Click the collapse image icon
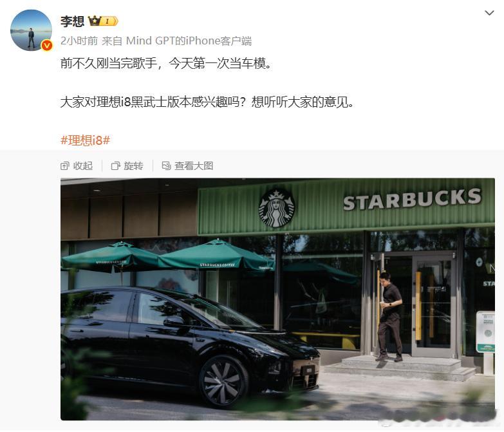 tap(64, 166)
